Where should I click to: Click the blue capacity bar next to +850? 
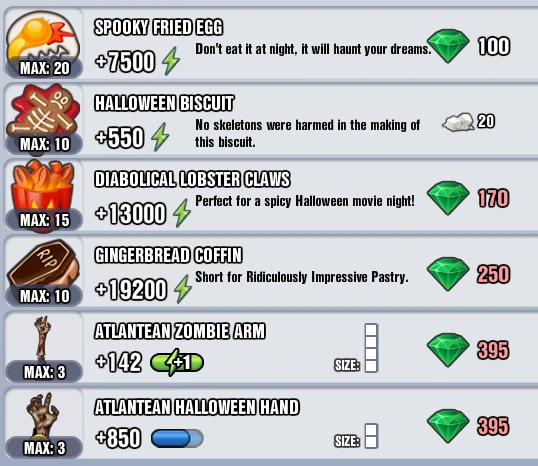pos(177,438)
